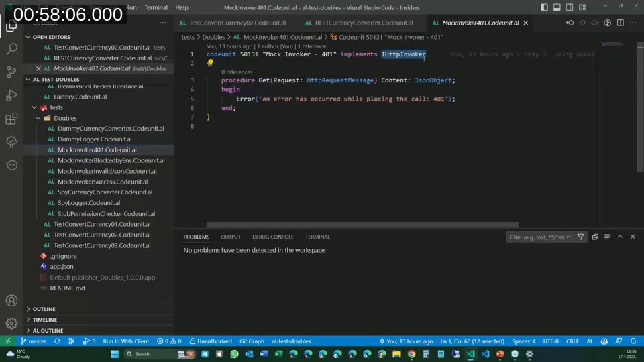Open editor More Actions ellipsis

(x=633, y=23)
